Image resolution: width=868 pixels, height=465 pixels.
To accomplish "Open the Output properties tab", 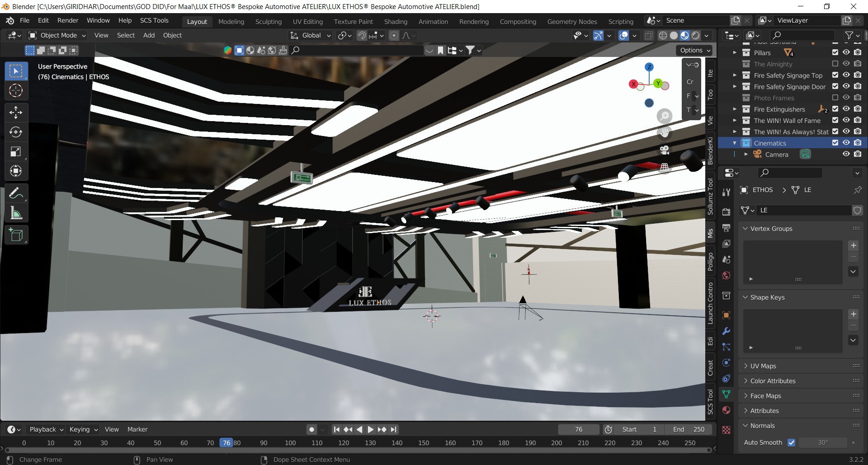I will coord(726,228).
